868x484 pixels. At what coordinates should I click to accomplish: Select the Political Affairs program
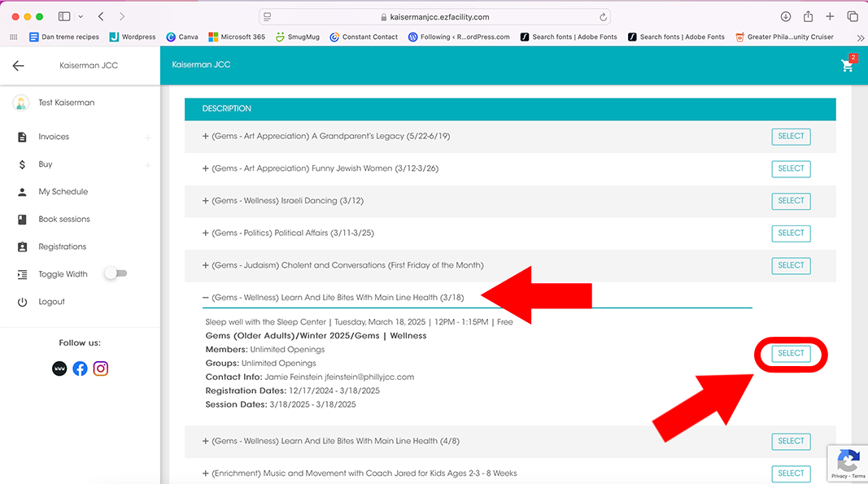(791, 233)
